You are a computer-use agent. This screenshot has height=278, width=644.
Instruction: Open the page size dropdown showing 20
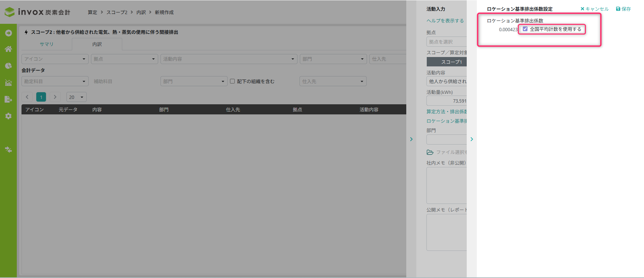click(76, 97)
